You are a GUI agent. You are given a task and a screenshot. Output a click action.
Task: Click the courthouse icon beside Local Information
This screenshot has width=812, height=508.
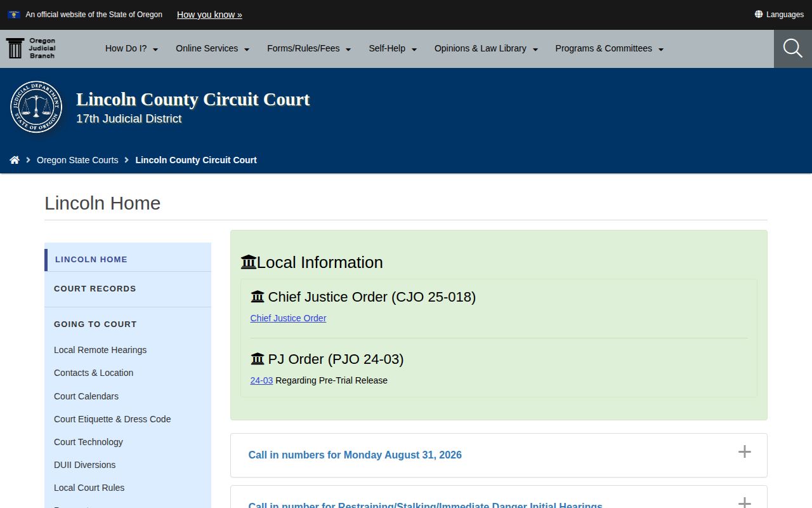click(249, 262)
